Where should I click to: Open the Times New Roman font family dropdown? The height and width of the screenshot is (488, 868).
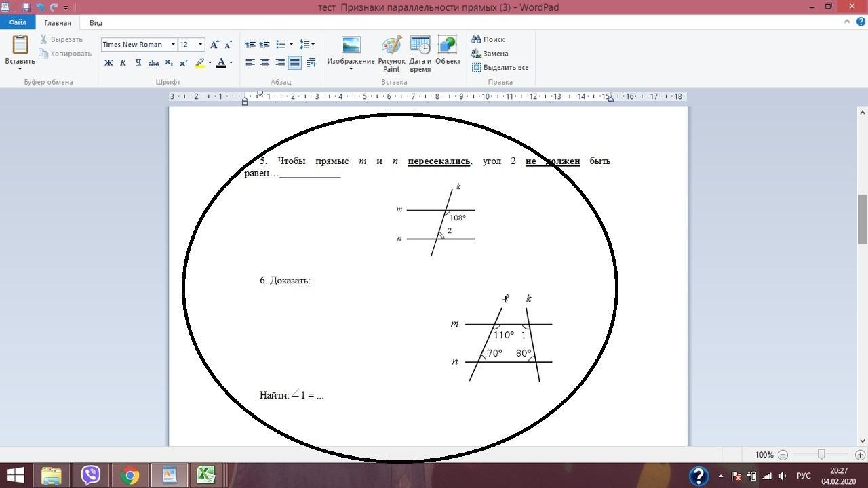pos(173,45)
